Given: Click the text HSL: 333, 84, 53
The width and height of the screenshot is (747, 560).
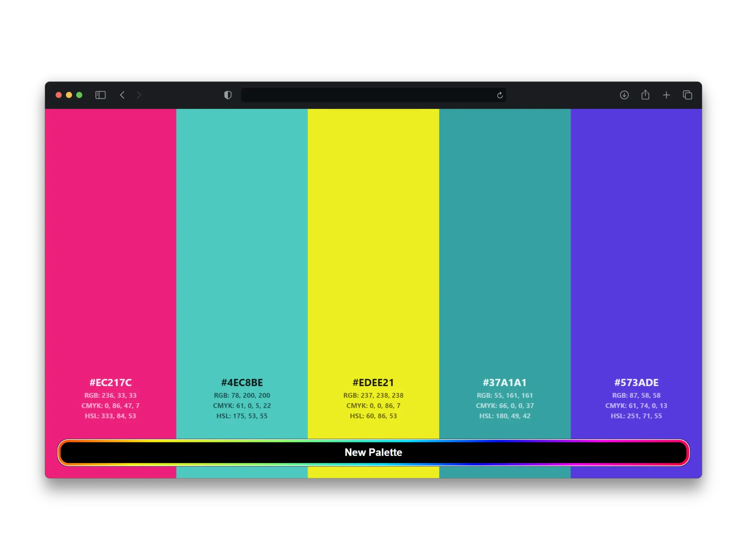Looking at the screenshot, I should pos(110,416).
